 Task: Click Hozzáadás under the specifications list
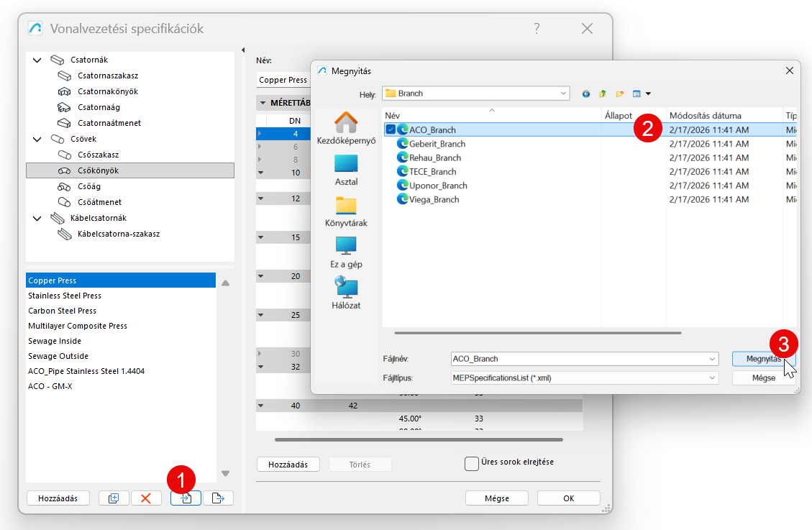coord(58,498)
